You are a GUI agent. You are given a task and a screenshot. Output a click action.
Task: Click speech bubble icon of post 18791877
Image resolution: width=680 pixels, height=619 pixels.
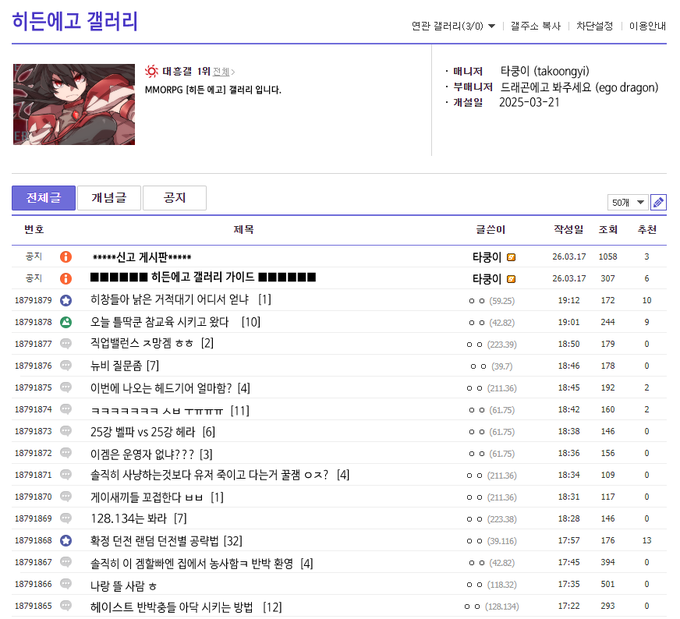coord(65,344)
